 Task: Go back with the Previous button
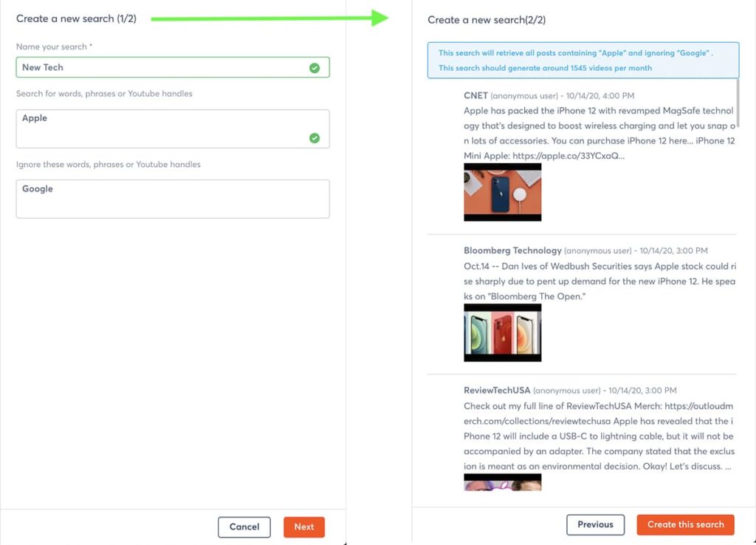click(595, 525)
